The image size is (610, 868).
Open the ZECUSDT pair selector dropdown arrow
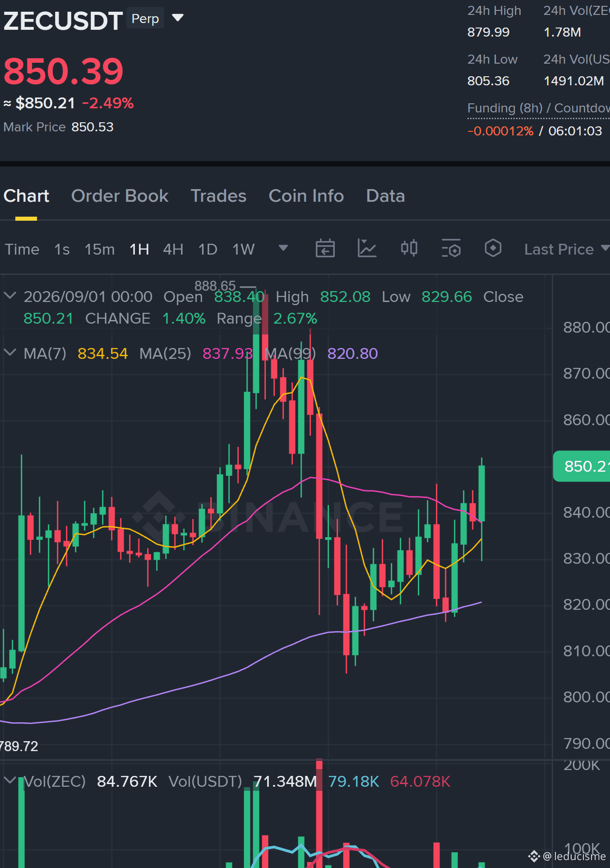pos(178,18)
